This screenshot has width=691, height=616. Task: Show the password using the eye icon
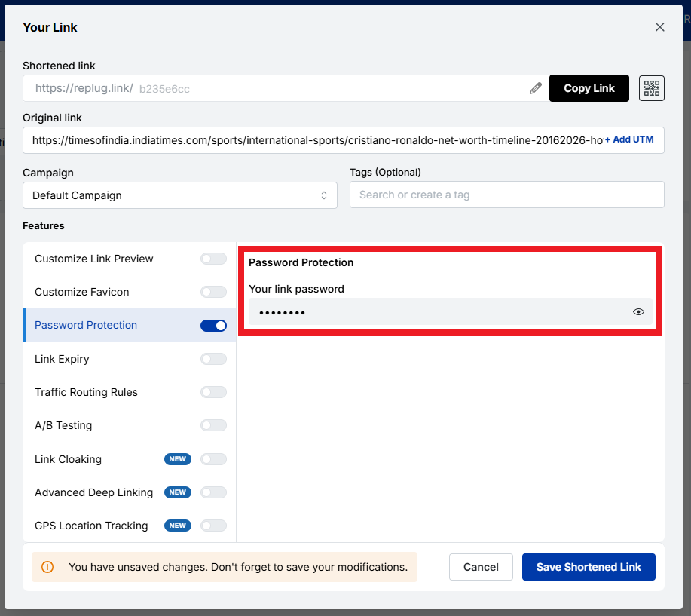tap(638, 311)
